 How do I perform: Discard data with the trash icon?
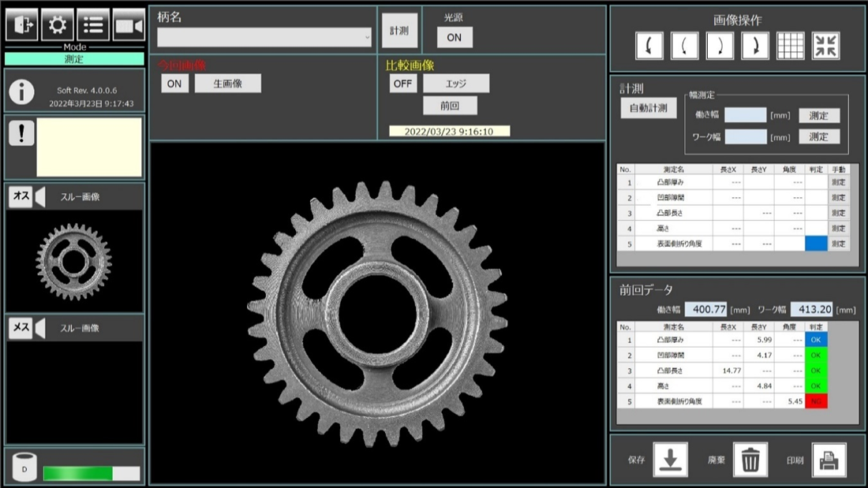point(750,460)
